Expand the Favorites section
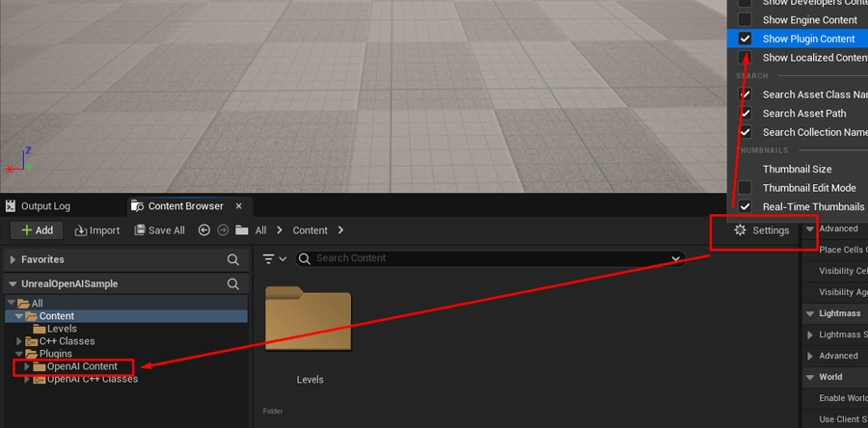 coord(13,259)
